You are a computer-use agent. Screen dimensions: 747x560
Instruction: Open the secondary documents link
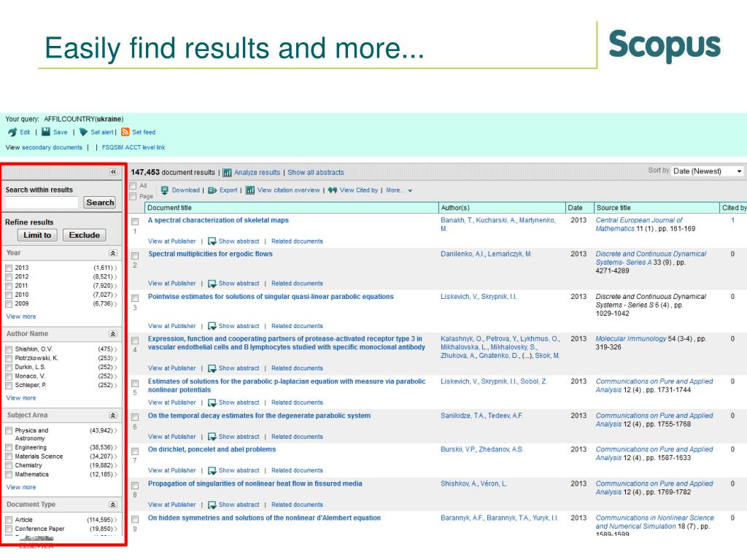(x=52, y=147)
